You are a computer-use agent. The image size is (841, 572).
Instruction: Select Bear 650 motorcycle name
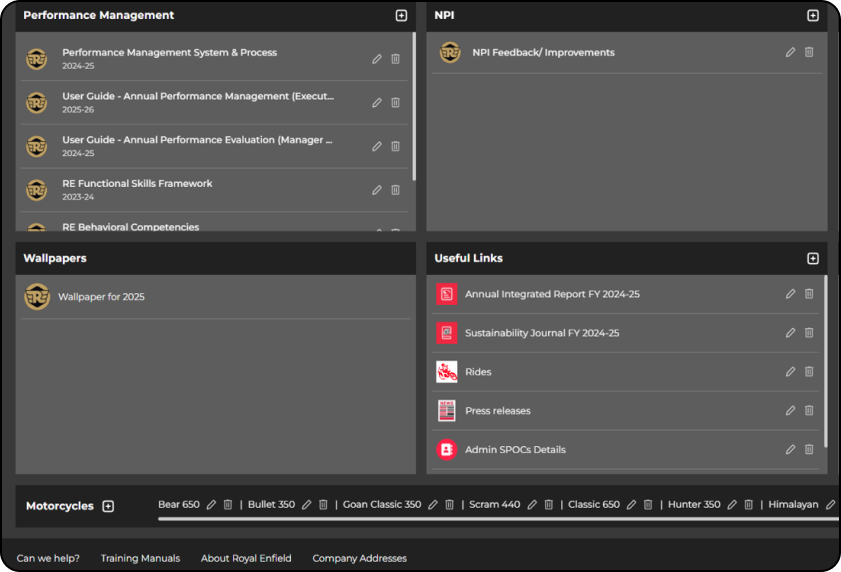(x=179, y=505)
